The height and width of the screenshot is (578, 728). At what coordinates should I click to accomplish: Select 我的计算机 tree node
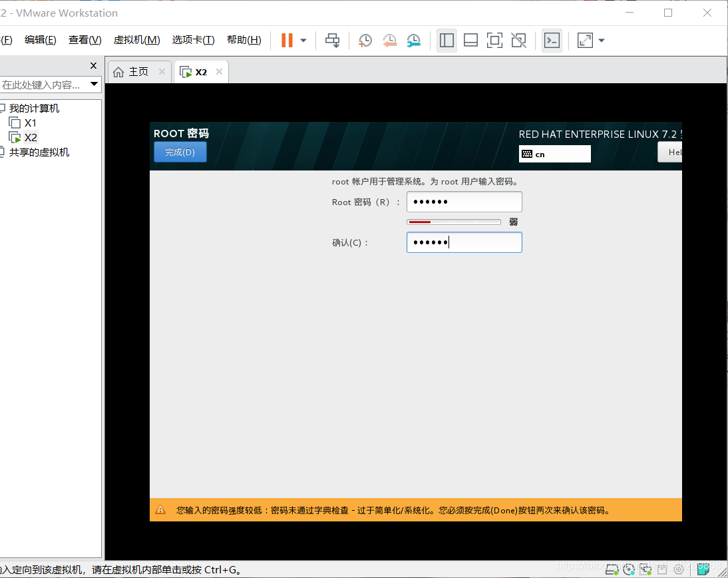tap(35, 109)
